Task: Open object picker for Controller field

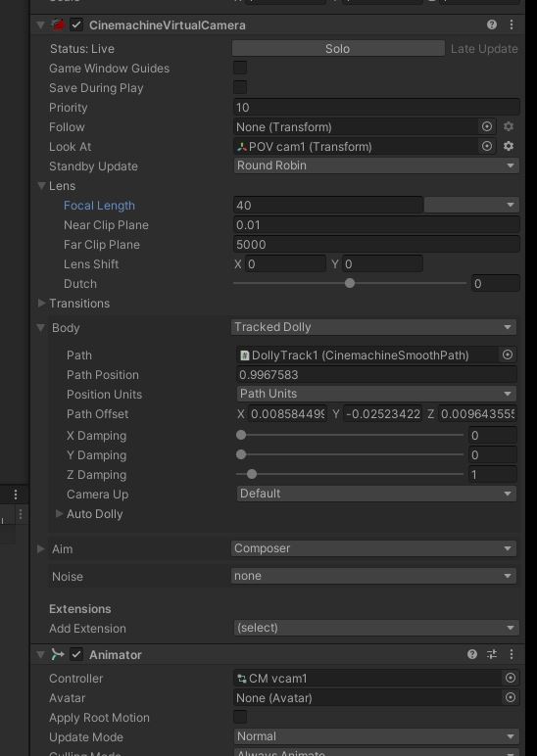Action: 511,678
